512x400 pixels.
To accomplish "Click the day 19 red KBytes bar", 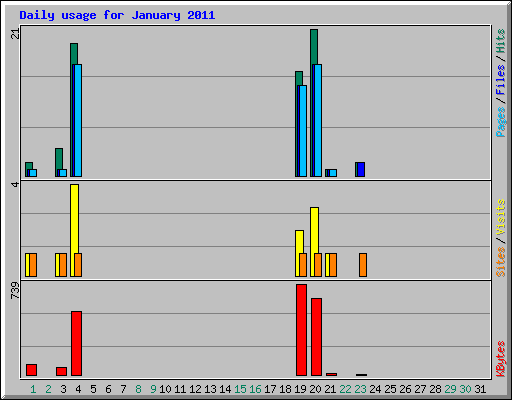I will pyautogui.click(x=301, y=330).
